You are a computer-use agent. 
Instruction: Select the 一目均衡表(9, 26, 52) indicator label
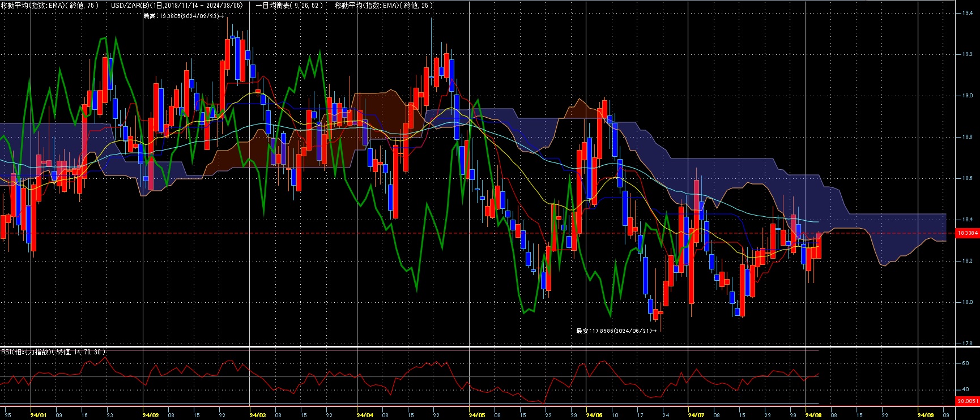coord(289,5)
